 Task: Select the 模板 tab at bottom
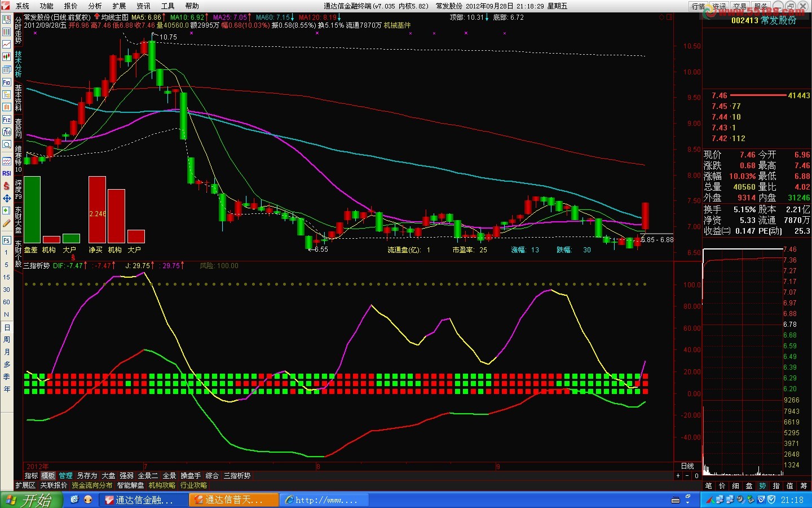[x=48, y=476]
